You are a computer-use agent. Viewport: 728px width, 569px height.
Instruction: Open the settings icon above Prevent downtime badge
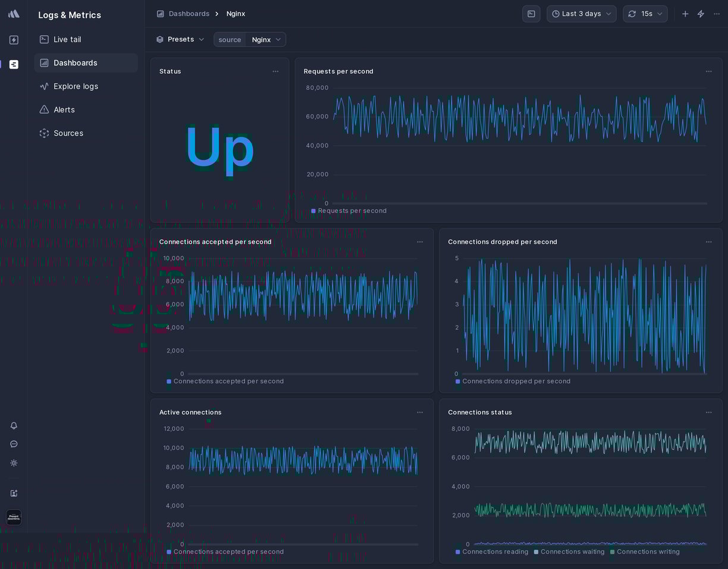click(x=13, y=463)
